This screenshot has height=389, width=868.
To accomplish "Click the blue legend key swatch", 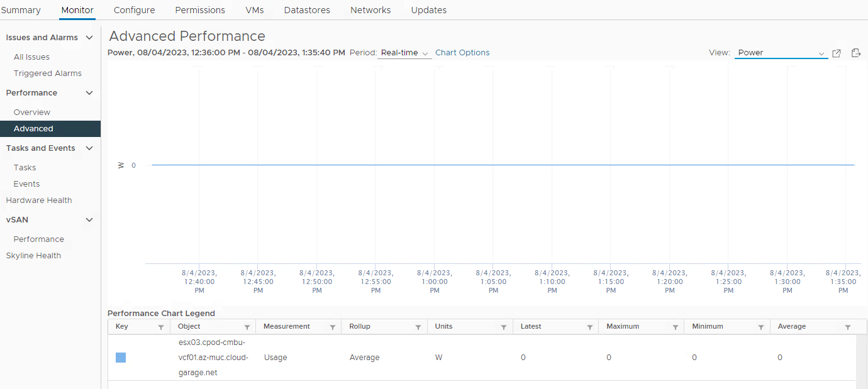I will tap(121, 358).
